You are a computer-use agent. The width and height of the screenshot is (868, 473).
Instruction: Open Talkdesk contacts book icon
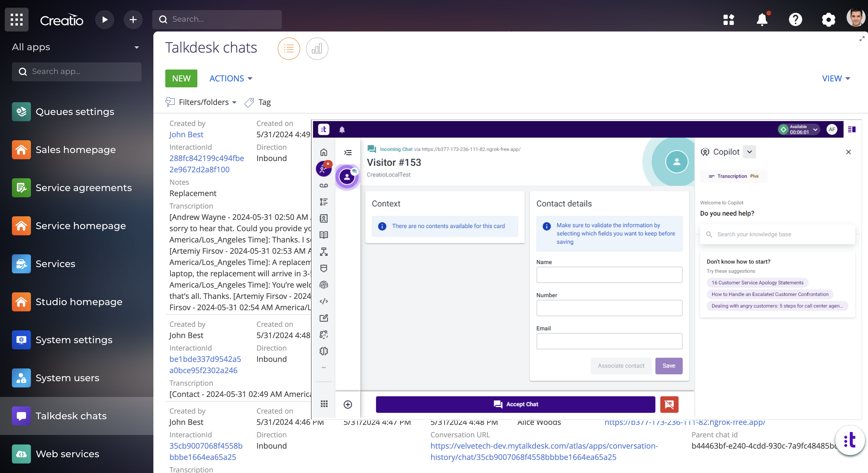point(323,218)
